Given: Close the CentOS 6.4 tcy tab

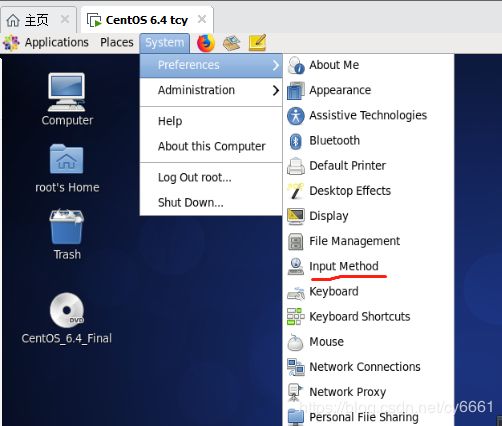Looking at the screenshot, I should click(x=202, y=19).
